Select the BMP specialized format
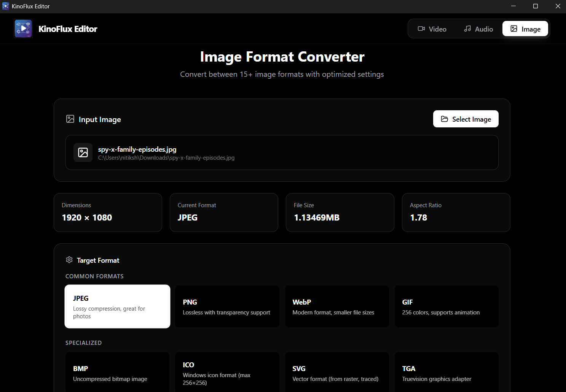 coord(117,373)
